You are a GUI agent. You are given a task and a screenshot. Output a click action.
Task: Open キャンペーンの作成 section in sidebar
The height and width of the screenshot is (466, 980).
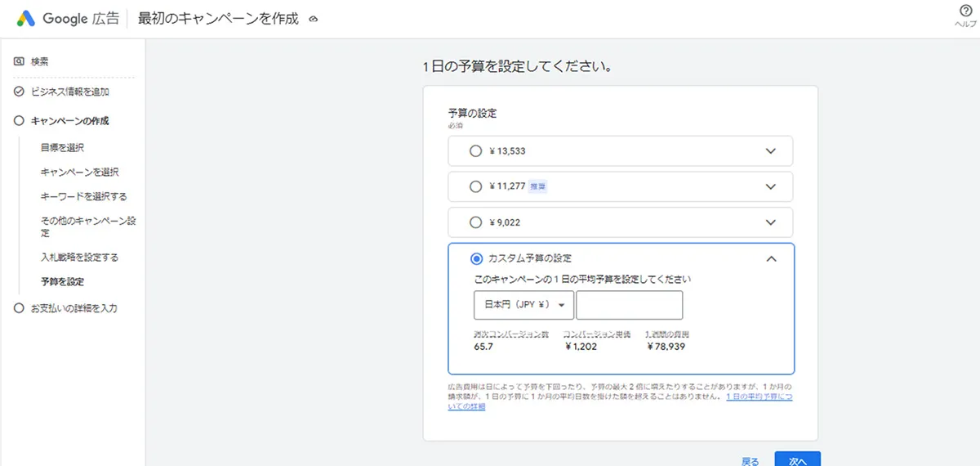[69, 121]
